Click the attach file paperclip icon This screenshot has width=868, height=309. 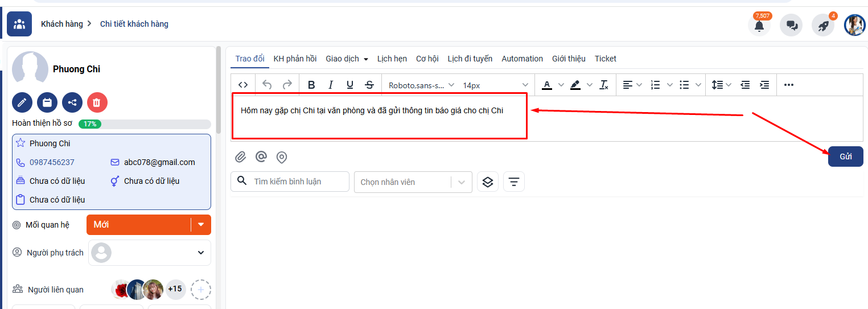tap(241, 157)
